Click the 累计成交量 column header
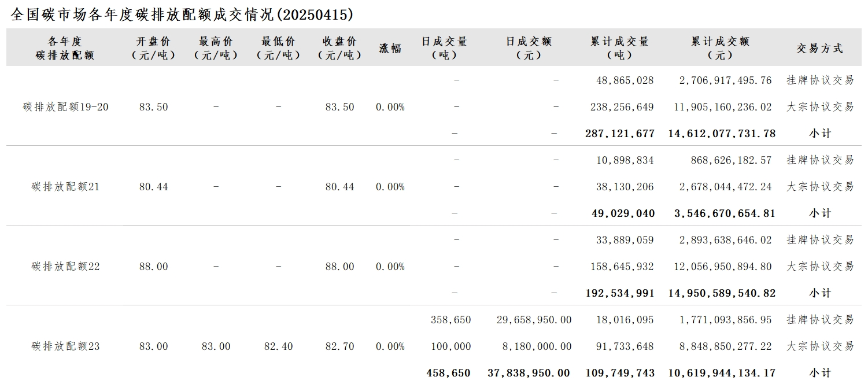 click(x=619, y=49)
